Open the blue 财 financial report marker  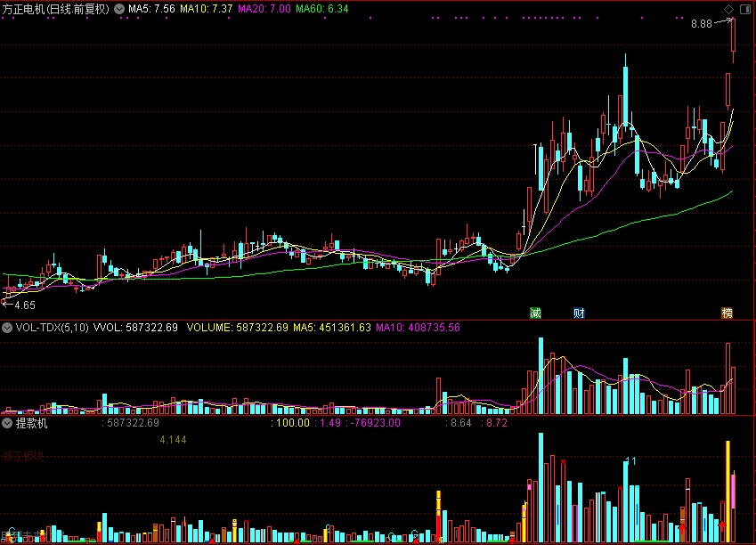579,313
